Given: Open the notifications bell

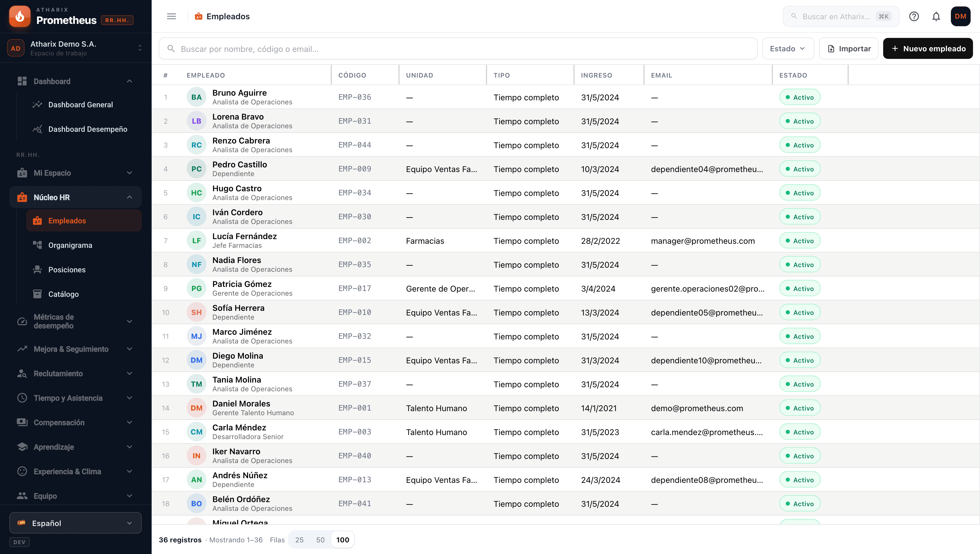Looking at the screenshot, I should pyautogui.click(x=936, y=16).
